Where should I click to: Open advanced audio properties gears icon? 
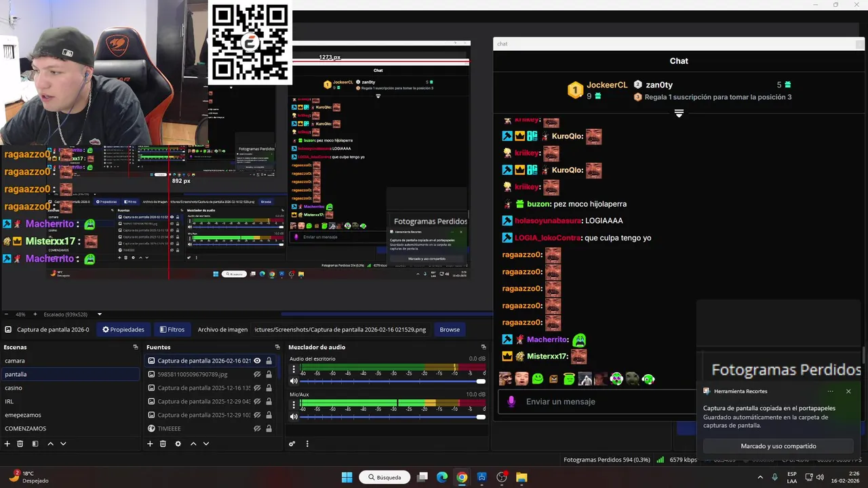pyautogui.click(x=292, y=444)
